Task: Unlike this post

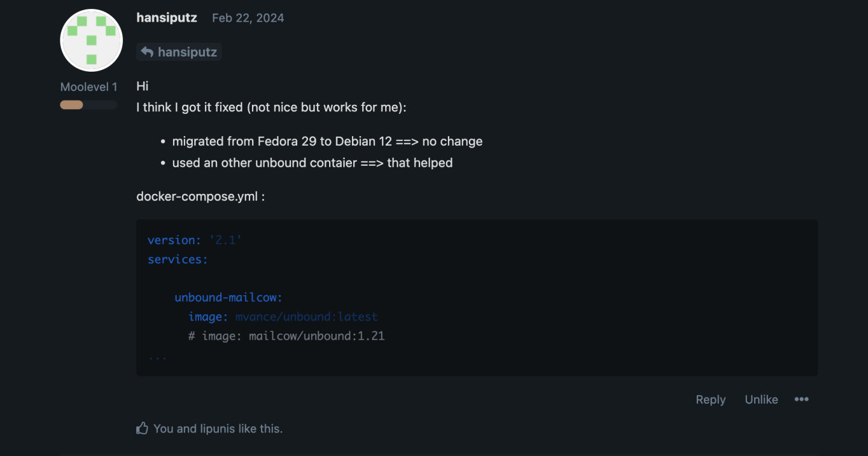Action: point(761,399)
